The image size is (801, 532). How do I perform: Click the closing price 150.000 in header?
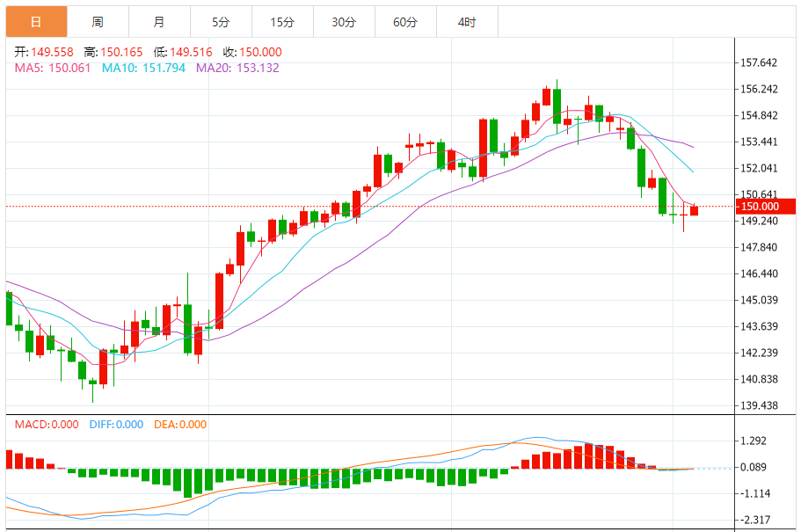coord(260,52)
